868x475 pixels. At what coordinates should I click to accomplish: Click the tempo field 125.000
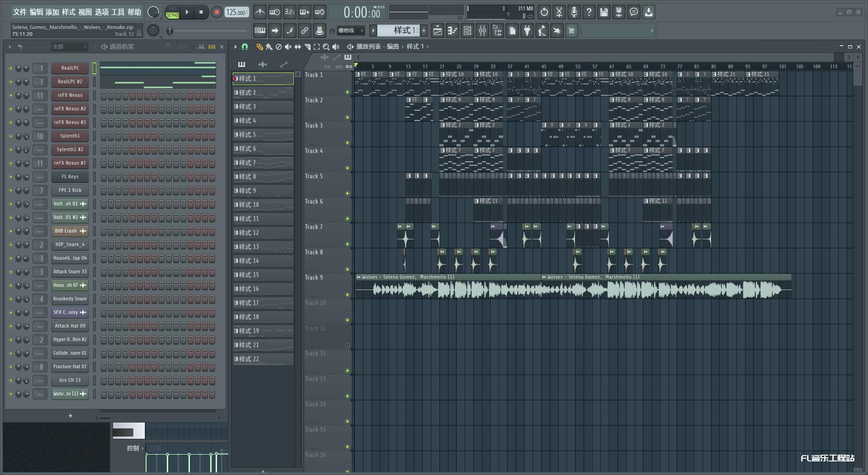tap(237, 12)
